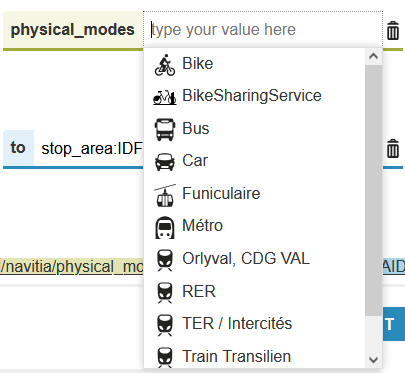Remove the 'to' parameter using its trash icon

pos(393,149)
